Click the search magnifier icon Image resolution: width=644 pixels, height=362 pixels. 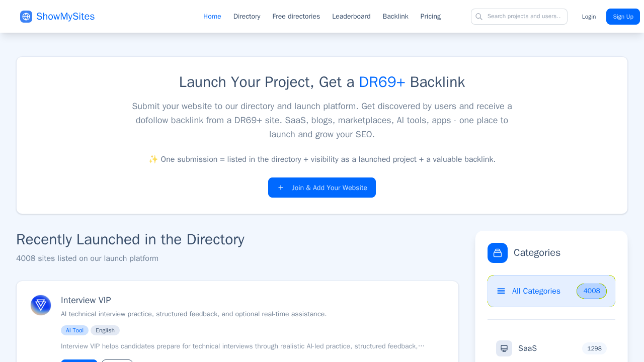[x=479, y=17]
